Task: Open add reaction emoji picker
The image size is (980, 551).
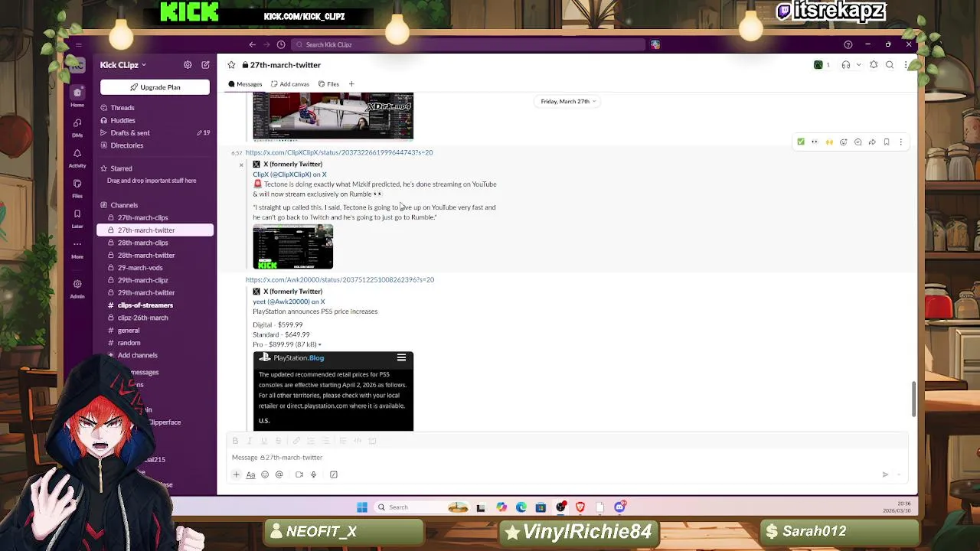Action: click(844, 142)
